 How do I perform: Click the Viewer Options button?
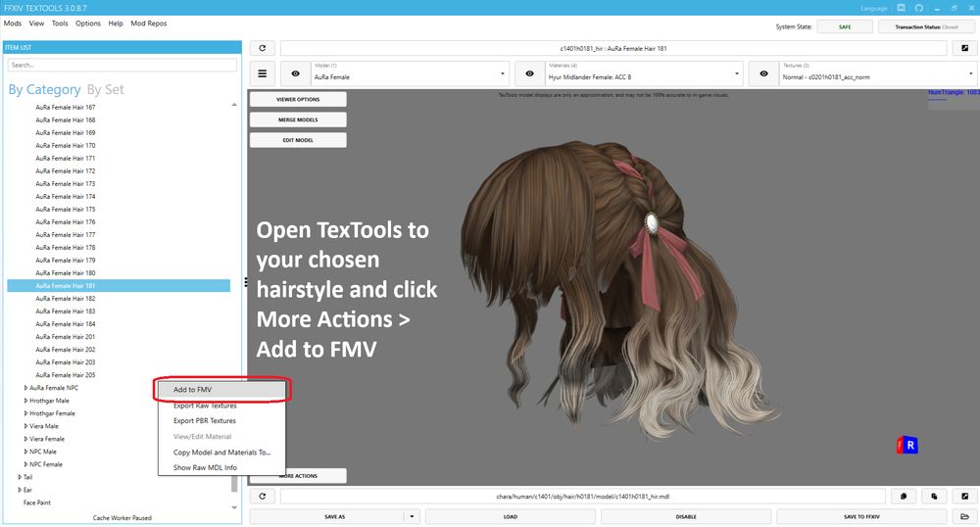[298, 99]
